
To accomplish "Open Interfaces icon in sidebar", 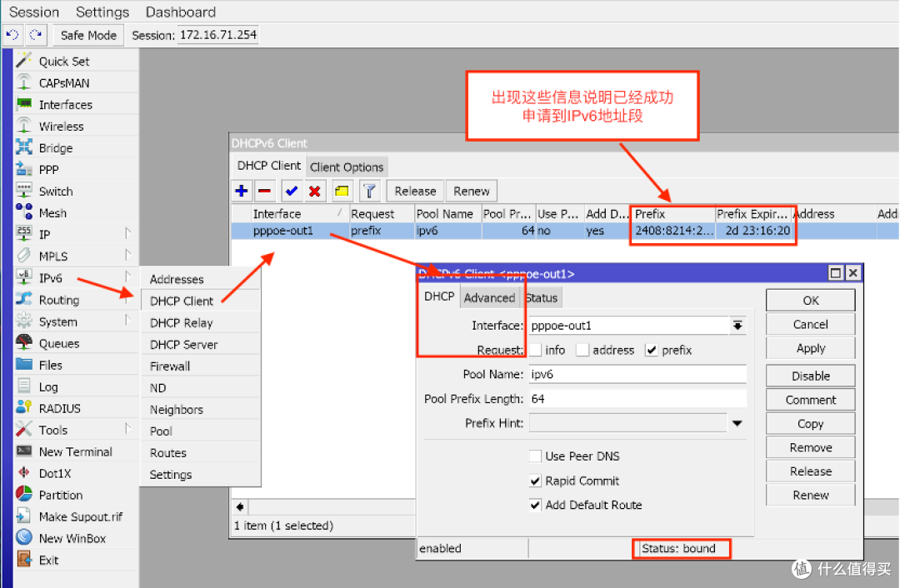I will point(24,104).
